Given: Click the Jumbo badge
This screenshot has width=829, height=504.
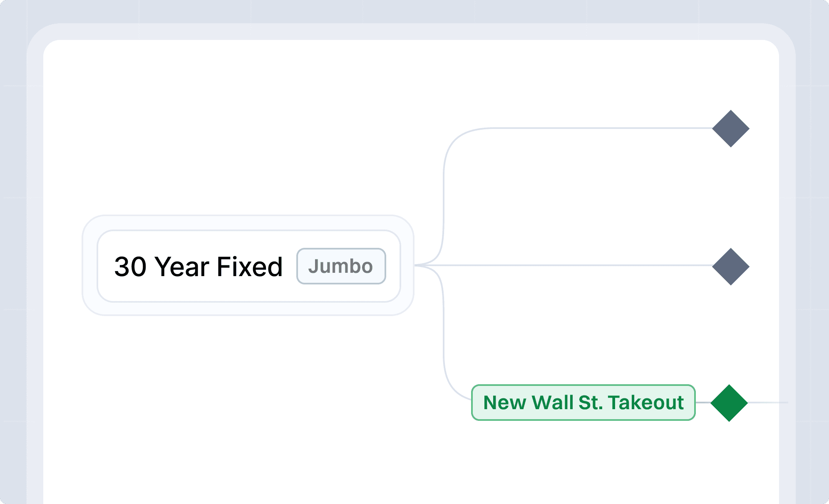Looking at the screenshot, I should tap(341, 266).
